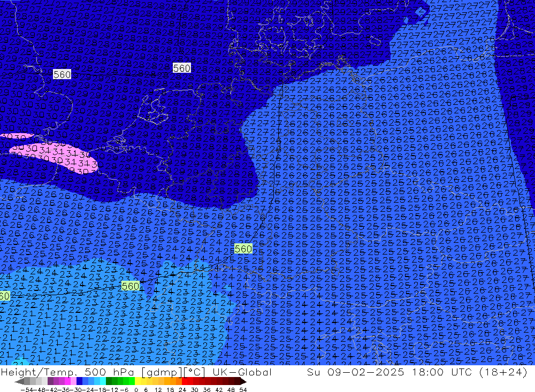Viewport: 535px width, 392px height.
Task: Click the light pink swatch in legend
Action: click(73, 382)
